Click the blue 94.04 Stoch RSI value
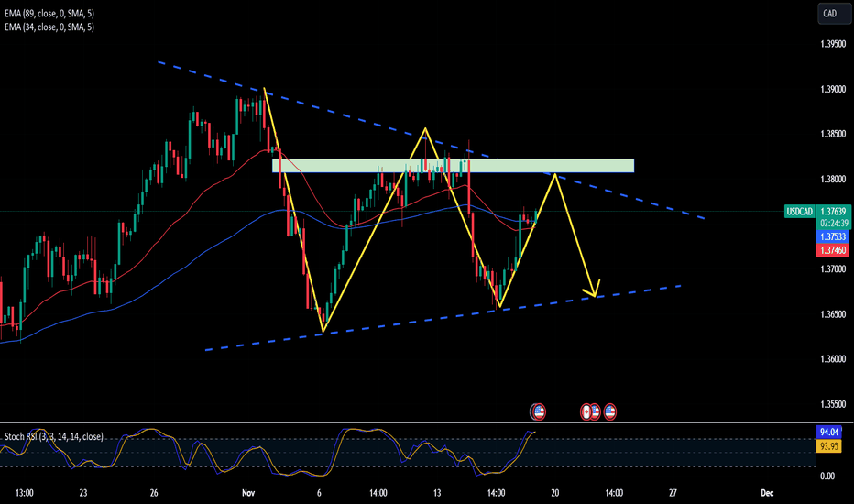The height and width of the screenshot is (504, 854). (x=829, y=433)
